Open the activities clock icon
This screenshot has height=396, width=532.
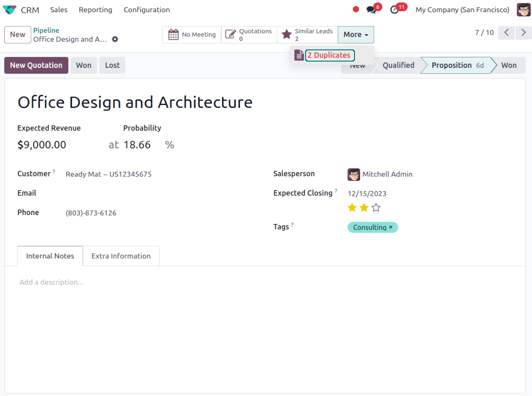click(395, 10)
